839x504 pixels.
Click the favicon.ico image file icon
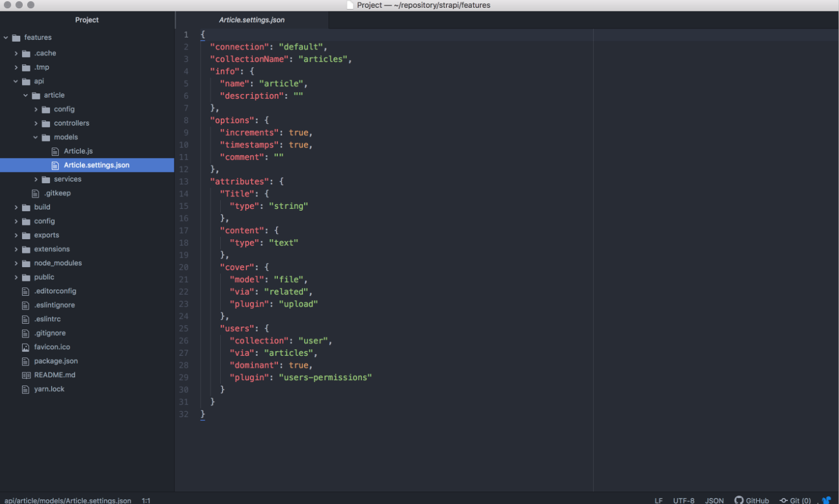click(26, 347)
